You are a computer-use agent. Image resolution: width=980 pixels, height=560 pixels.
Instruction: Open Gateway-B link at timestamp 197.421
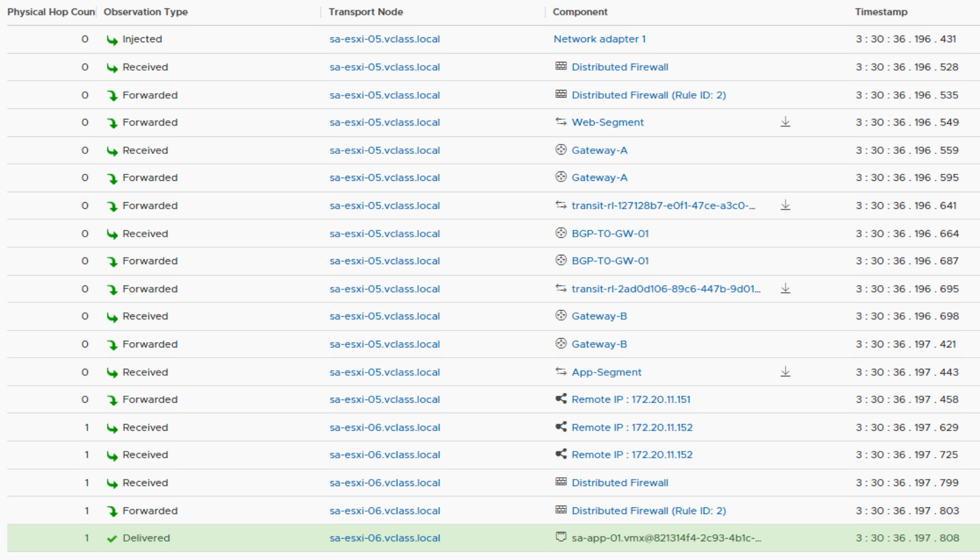599,344
